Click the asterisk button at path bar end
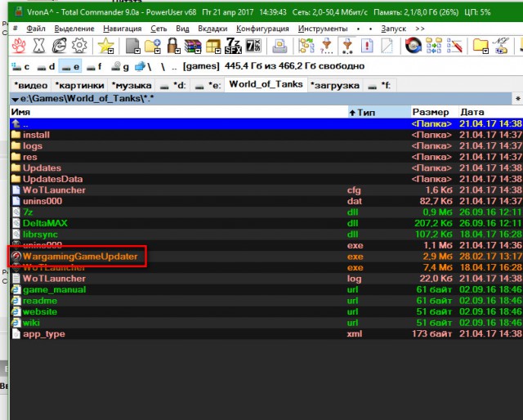Image resolution: width=523 pixels, height=420 pixels. click(517, 99)
